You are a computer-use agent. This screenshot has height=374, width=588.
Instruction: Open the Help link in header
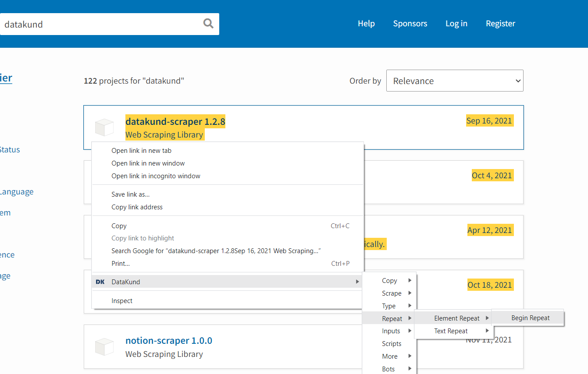[x=366, y=24]
